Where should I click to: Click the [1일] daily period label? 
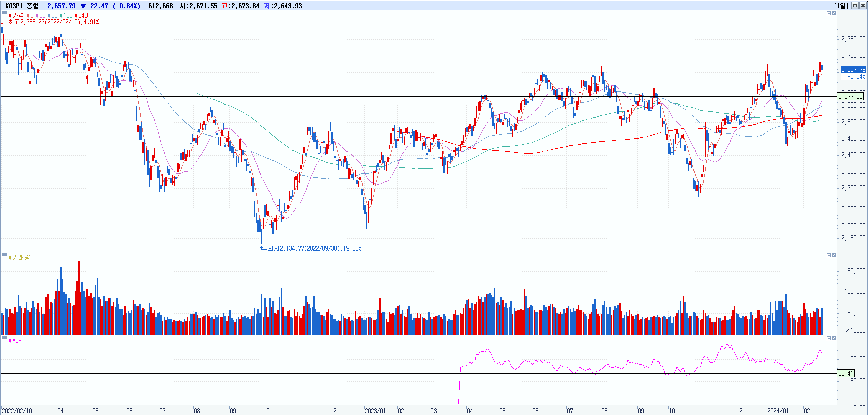(x=841, y=6)
